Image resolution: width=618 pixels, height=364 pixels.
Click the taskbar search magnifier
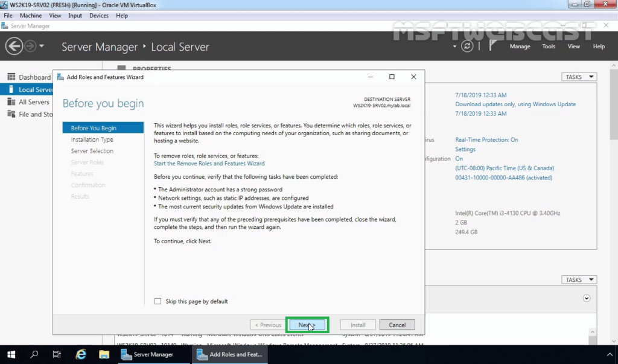point(34,354)
